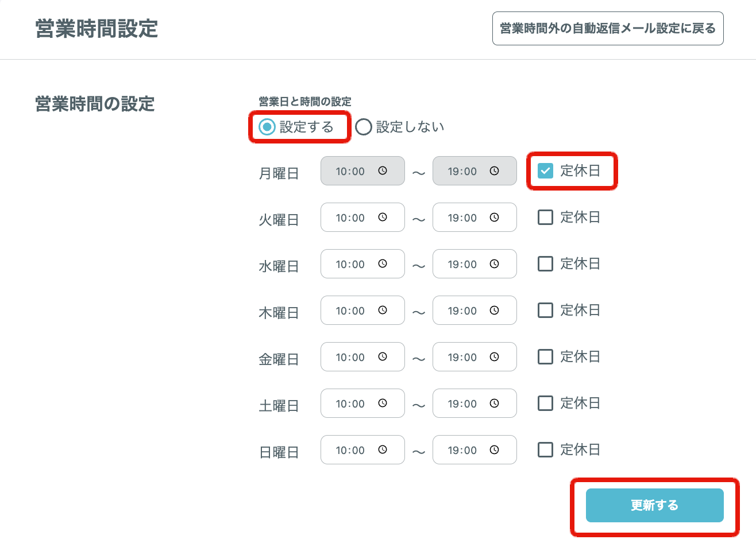Open time picker icon for Thursday start
756x551 pixels.
pos(383,310)
